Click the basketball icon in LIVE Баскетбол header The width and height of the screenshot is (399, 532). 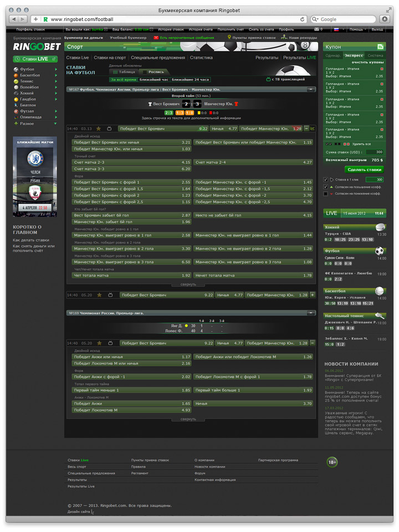point(379,291)
